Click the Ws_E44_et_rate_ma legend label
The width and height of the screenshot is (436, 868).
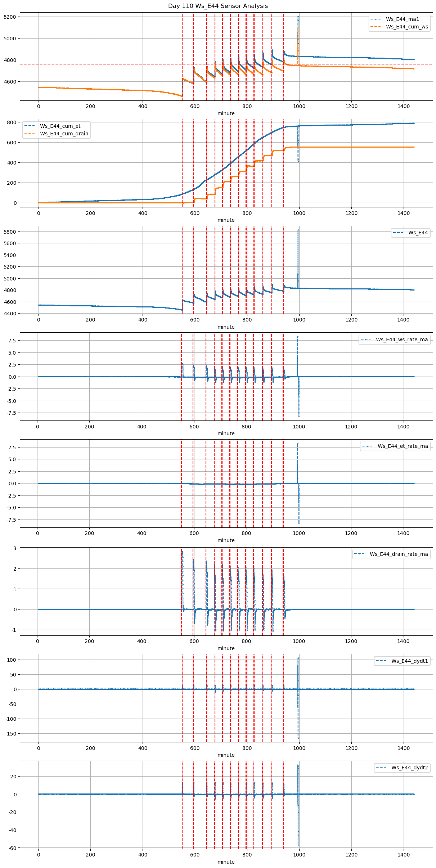point(403,446)
